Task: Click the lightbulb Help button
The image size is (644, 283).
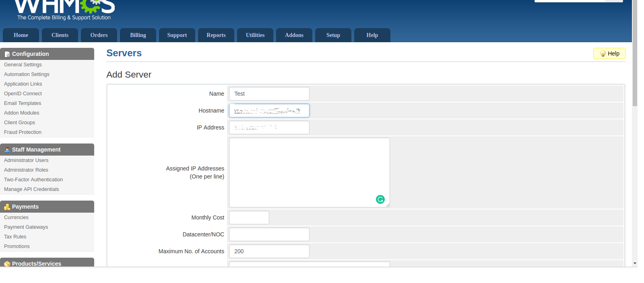Action: 609,53
